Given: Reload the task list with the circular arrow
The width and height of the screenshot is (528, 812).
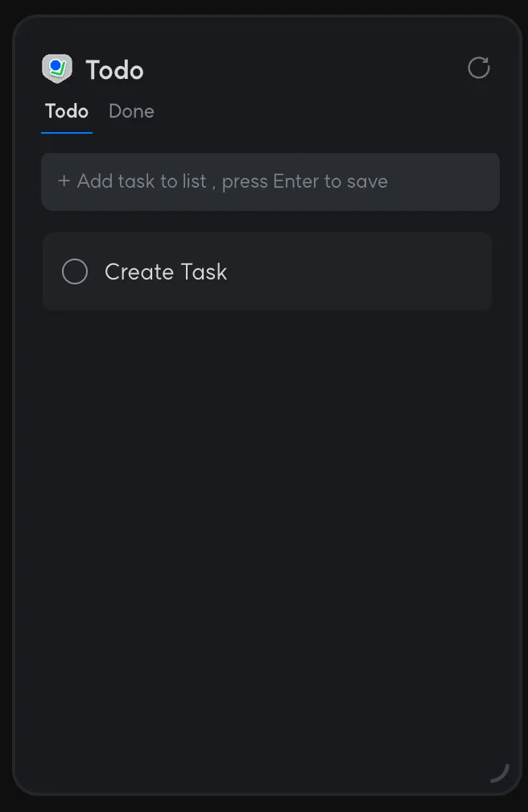Looking at the screenshot, I should [x=479, y=68].
